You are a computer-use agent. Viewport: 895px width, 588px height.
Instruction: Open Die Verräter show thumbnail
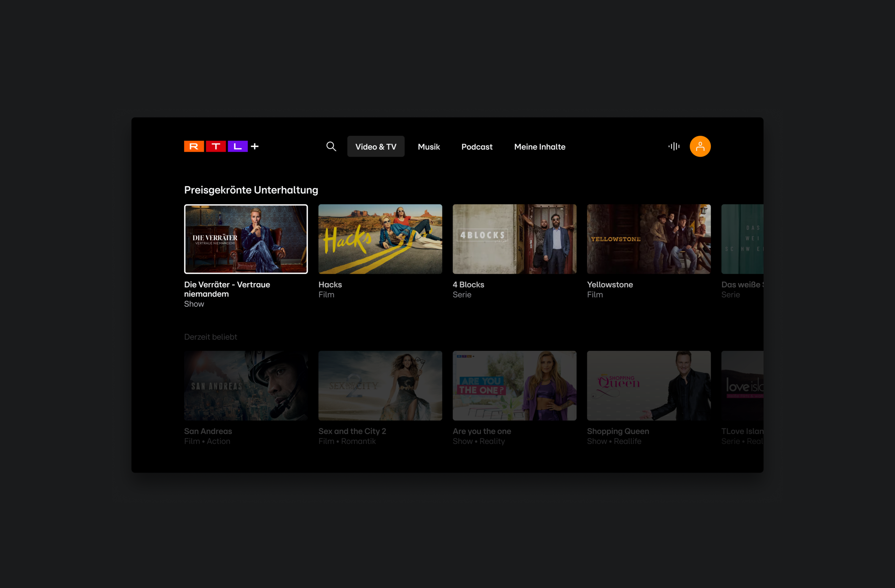coord(246,239)
